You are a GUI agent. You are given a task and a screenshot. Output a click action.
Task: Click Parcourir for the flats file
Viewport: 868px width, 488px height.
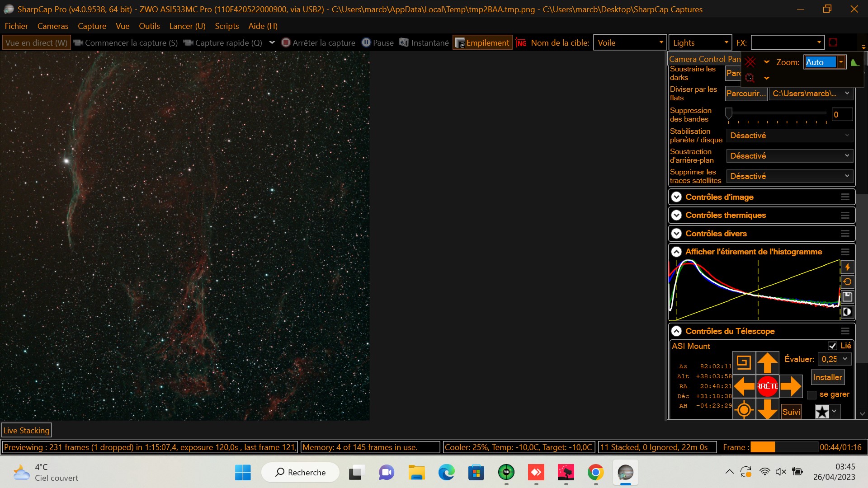click(746, 94)
